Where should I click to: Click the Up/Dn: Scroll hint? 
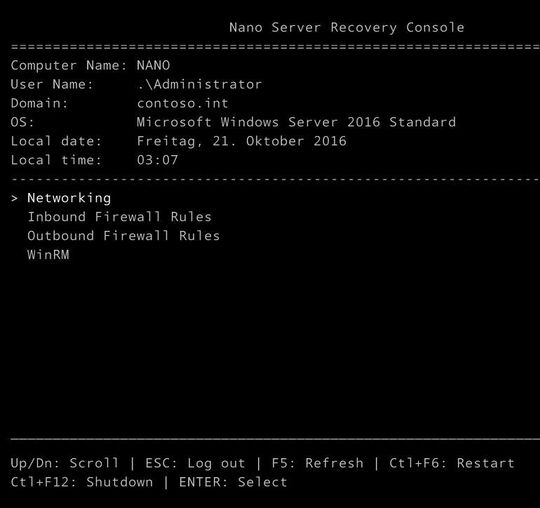tap(64, 464)
